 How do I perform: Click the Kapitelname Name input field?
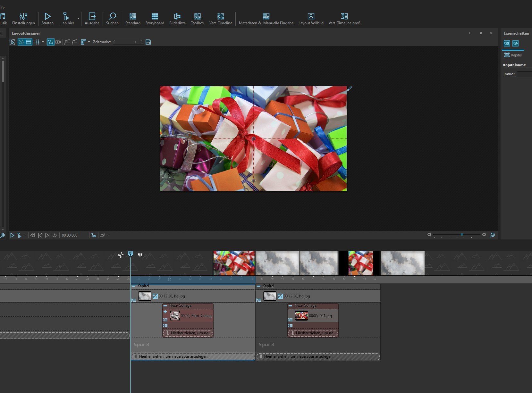click(x=524, y=74)
